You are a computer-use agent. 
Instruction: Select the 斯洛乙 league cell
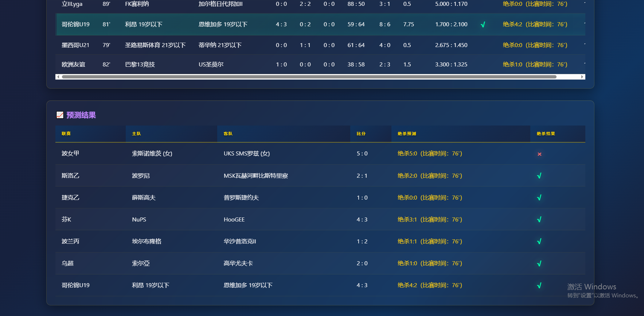click(x=70, y=176)
